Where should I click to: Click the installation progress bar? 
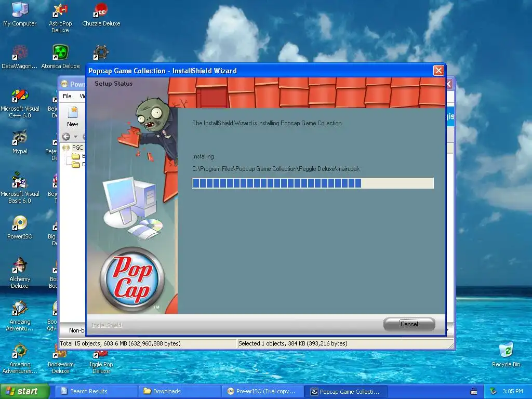pyautogui.click(x=313, y=183)
